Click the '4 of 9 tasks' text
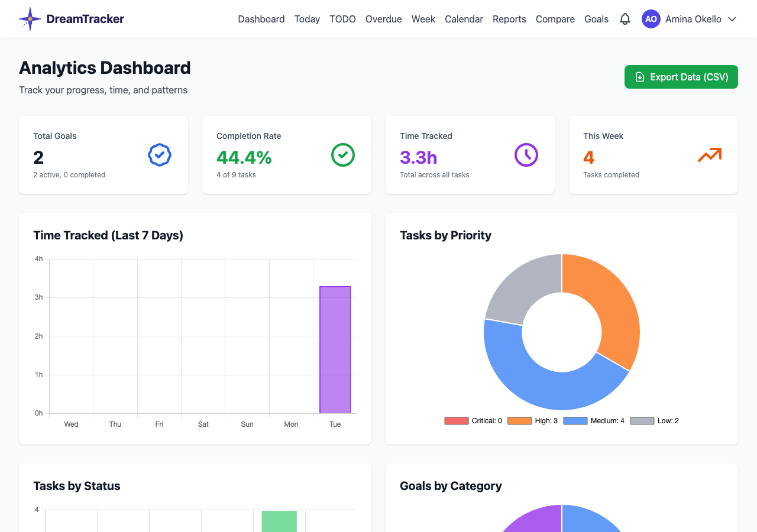This screenshot has width=757, height=532. coord(237,175)
